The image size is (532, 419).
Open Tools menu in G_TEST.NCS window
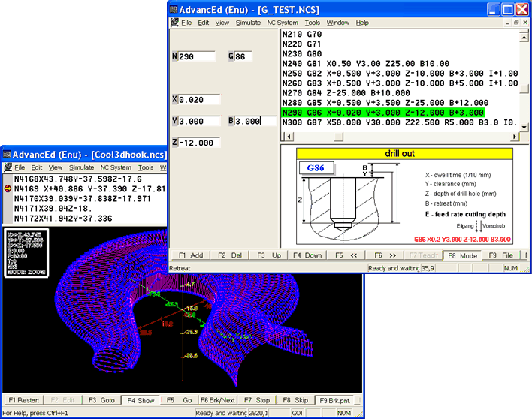point(312,23)
